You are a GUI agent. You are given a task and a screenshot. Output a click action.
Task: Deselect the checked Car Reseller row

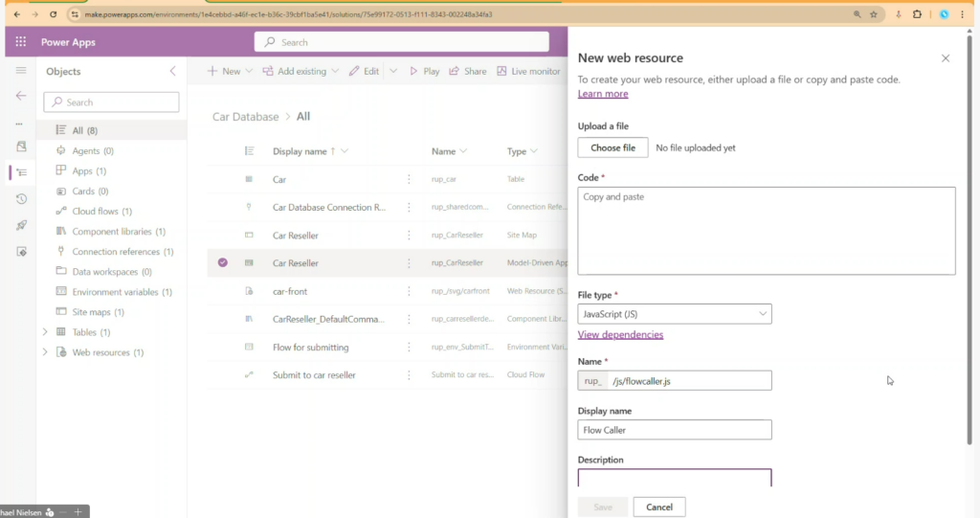click(223, 262)
